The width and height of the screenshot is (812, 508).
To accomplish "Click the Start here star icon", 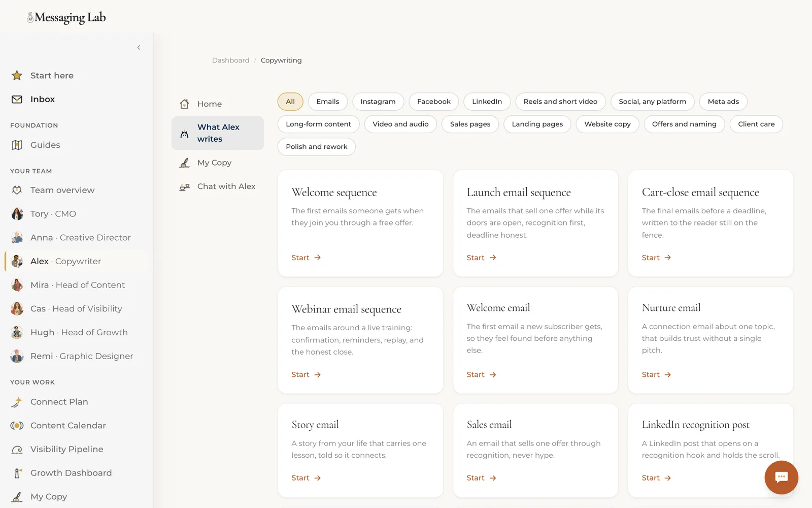I will 17,76.
